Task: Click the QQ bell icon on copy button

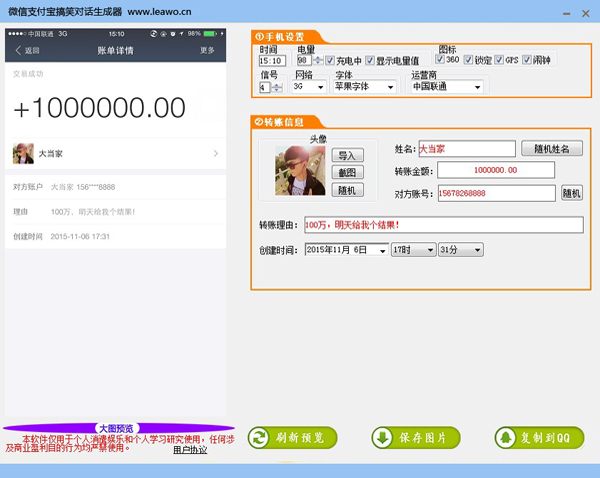Action: click(506, 437)
